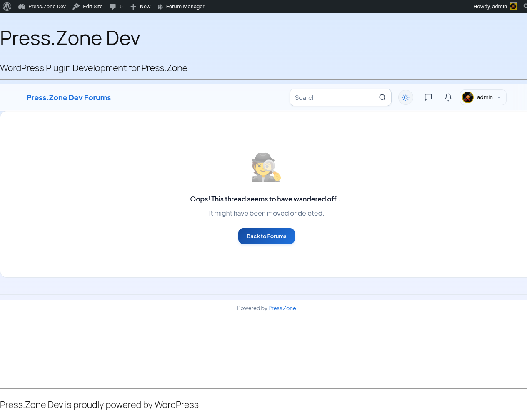Image resolution: width=527 pixels, height=420 pixels.
Task: Toggle light/dark theme sun icon
Action: (406, 97)
